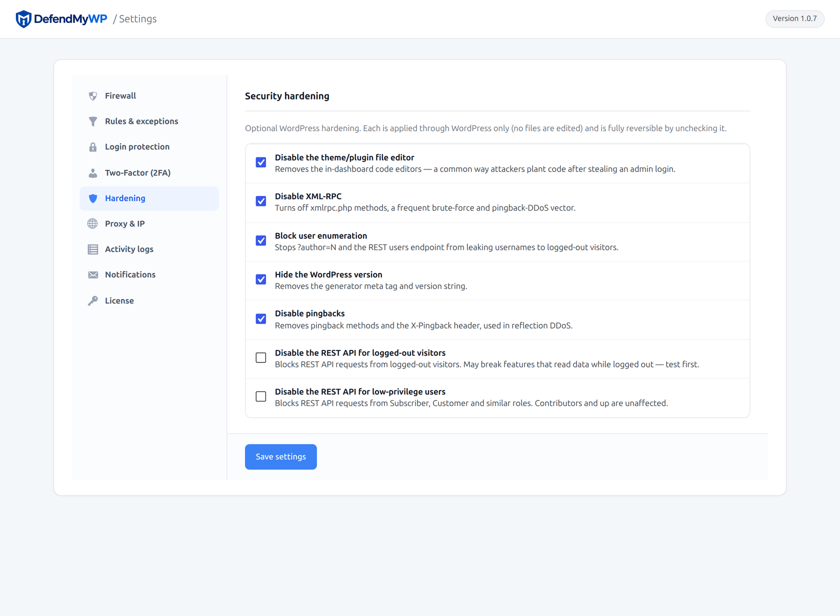Click the envelope icon for Notifications
This screenshot has width=840, height=616.
93,275
